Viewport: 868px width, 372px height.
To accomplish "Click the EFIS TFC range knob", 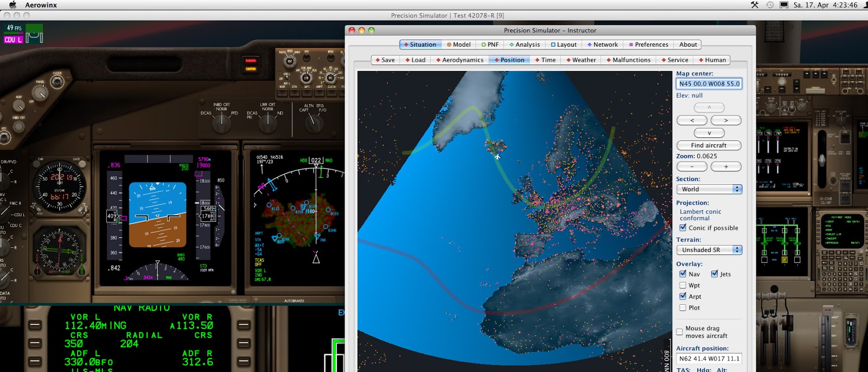I will coord(331,78).
